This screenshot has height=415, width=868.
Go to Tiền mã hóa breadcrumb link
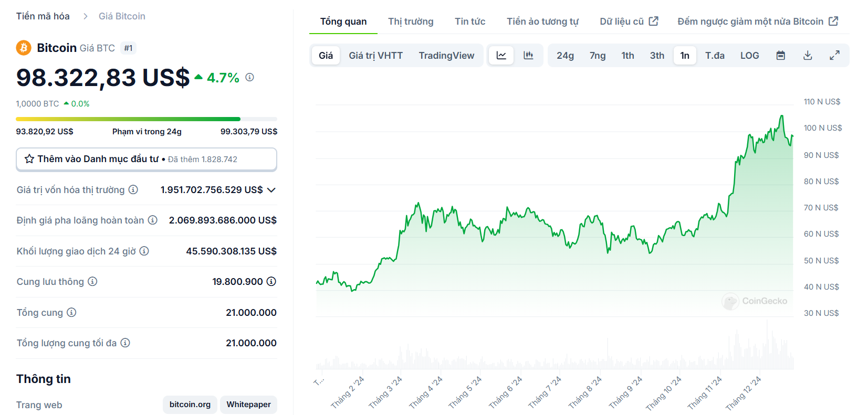coord(43,16)
